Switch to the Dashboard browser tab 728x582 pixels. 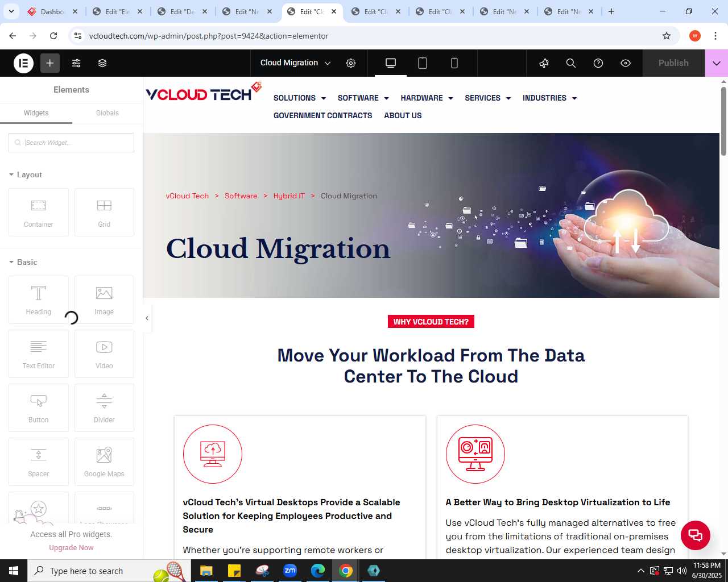coord(53,11)
